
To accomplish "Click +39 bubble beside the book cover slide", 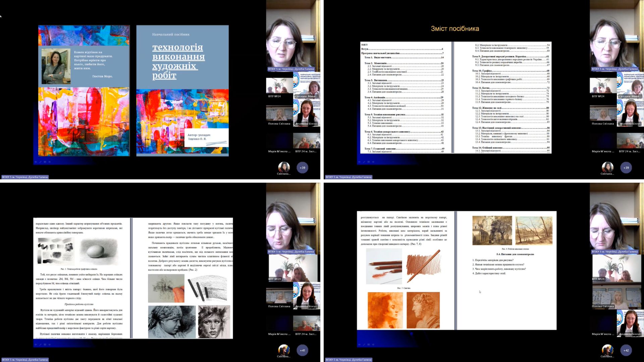I will [x=303, y=168].
